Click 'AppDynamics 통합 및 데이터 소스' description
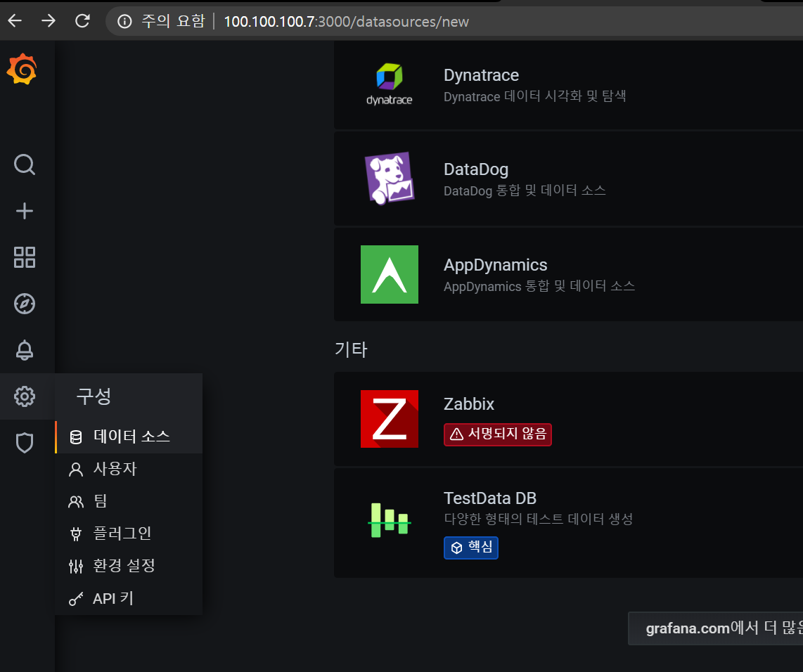This screenshot has height=672, width=803. point(539,286)
